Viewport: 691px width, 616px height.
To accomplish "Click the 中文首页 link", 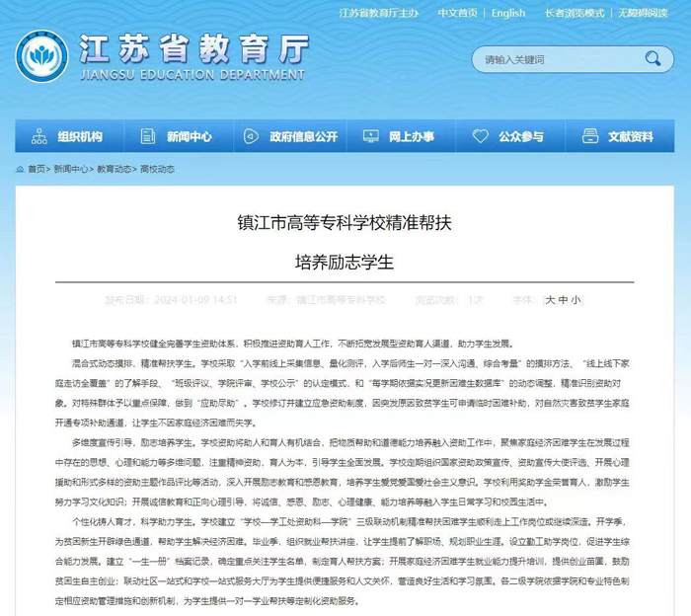I will [457, 13].
